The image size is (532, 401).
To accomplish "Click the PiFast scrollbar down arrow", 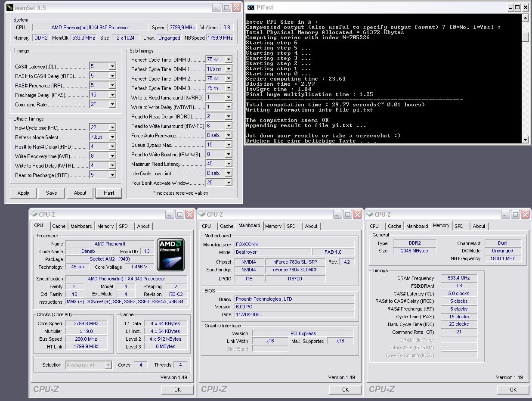I will (525, 140).
